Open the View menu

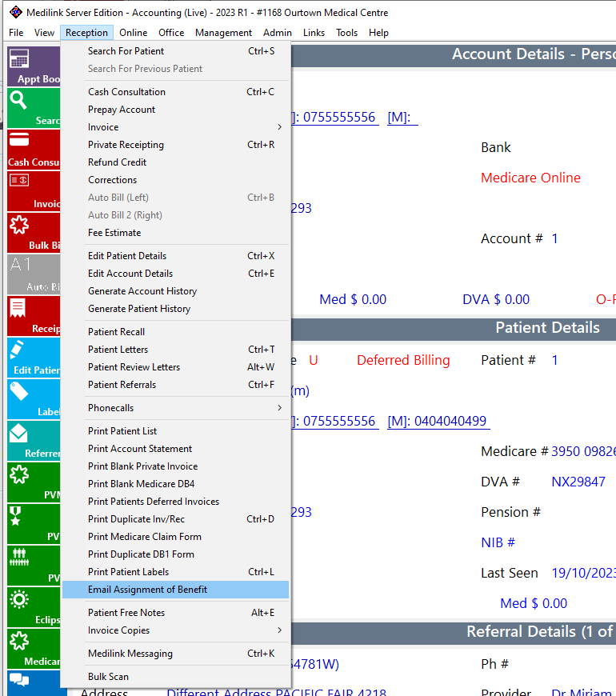click(x=44, y=33)
